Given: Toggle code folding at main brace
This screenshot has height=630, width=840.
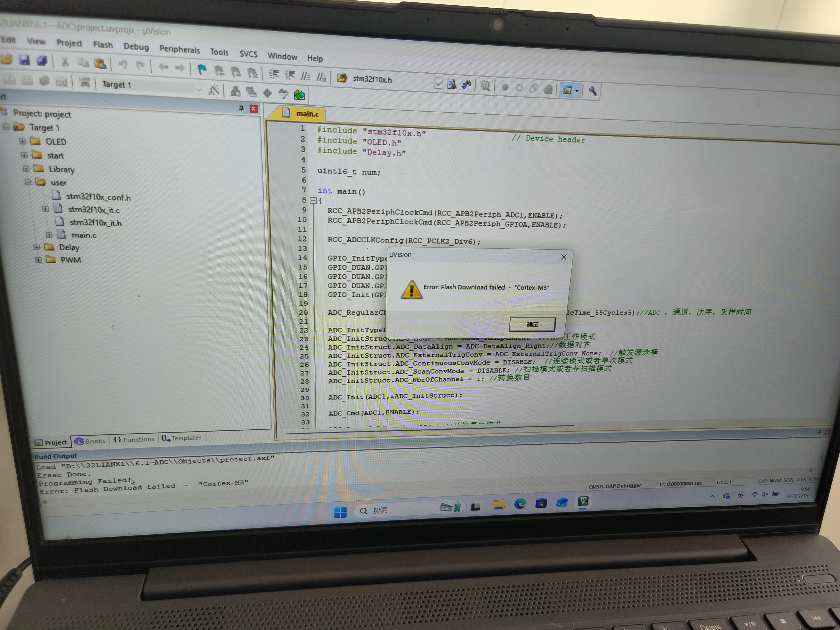Looking at the screenshot, I should [313, 200].
